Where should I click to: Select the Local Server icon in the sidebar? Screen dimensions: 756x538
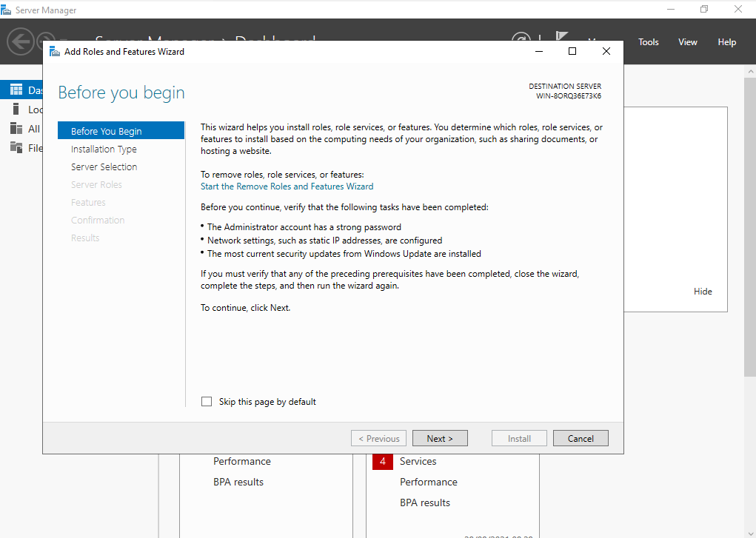click(16, 109)
